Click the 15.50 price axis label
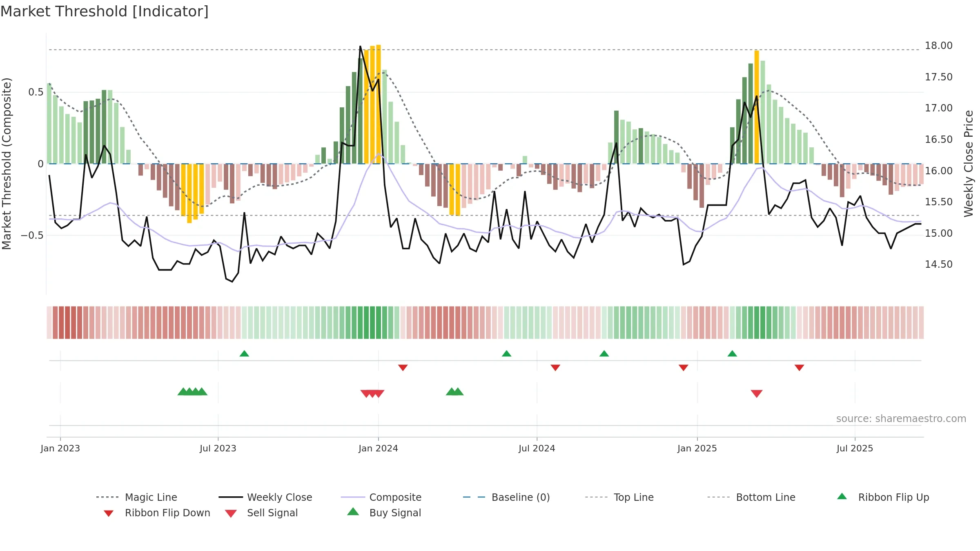Image resolution: width=980 pixels, height=551 pixels. pyautogui.click(x=939, y=202)
